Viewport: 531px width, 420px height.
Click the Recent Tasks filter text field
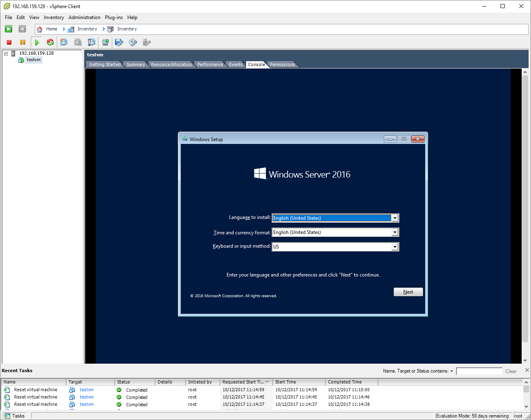(x=479, y=371)
